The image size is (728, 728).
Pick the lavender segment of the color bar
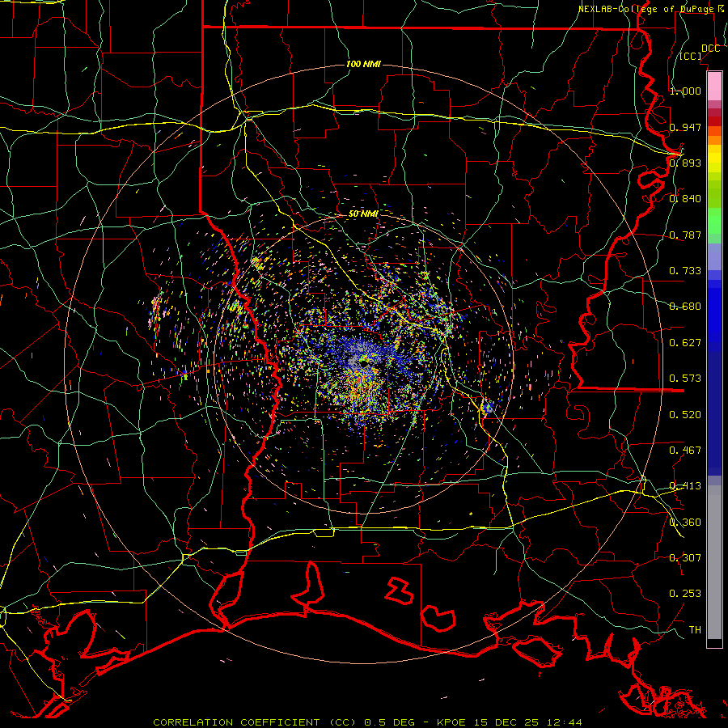[x=714, y=256]
